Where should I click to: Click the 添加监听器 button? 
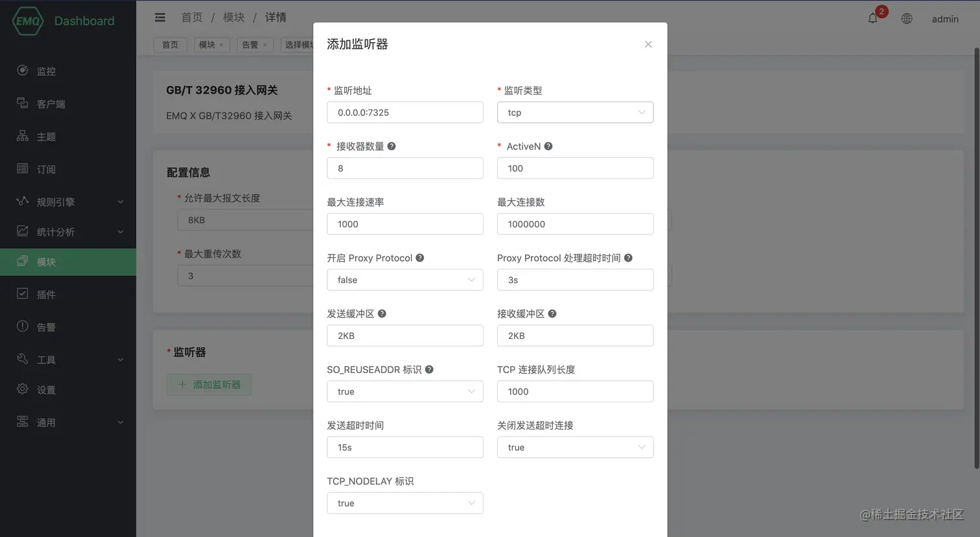[x=209, y=385]
